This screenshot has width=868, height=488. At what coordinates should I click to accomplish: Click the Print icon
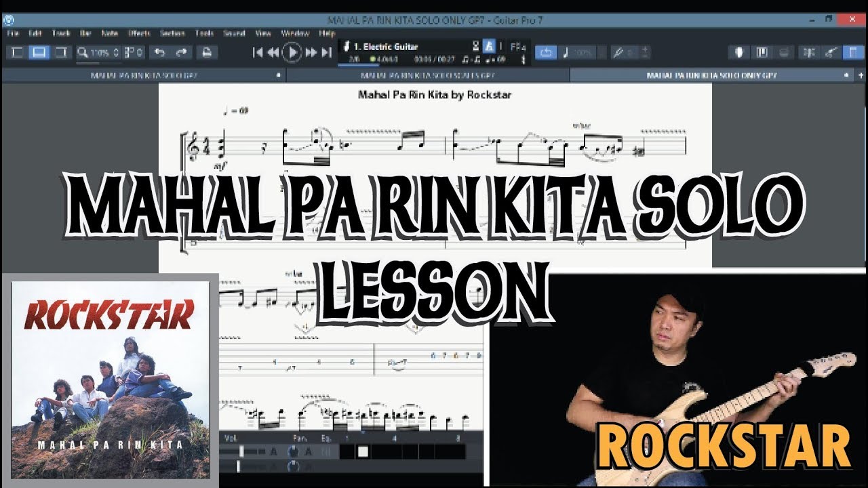(207, 52)
